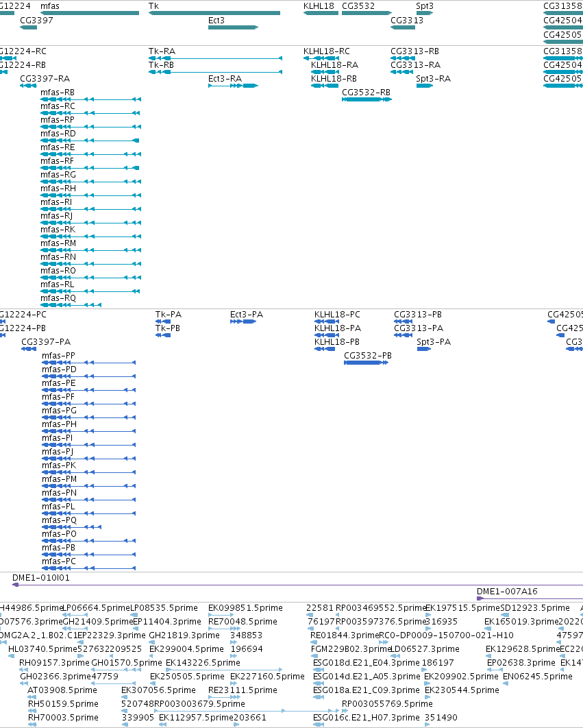Select the GH21819.3prime EST label
Screen dimensions: 583x728
pos(184,635)
